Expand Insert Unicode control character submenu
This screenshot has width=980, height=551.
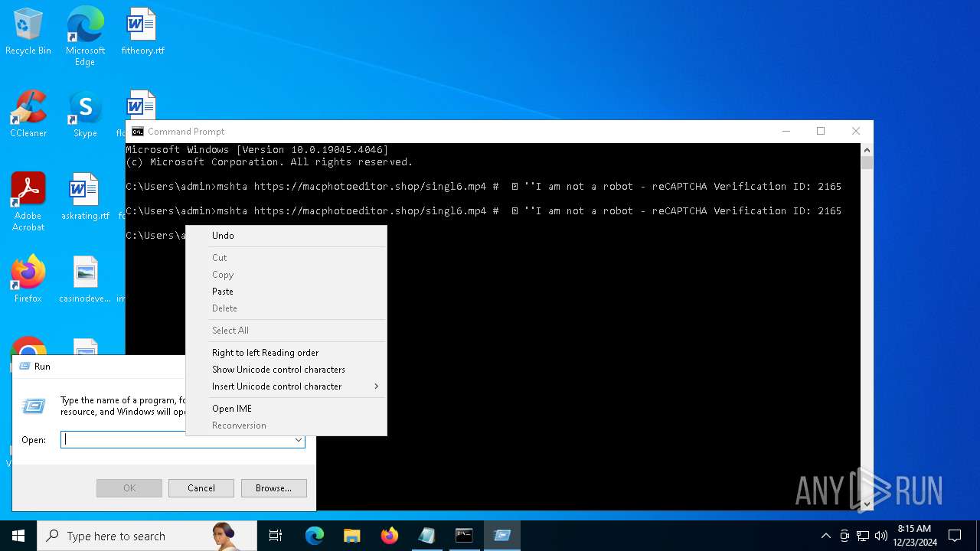(286, 386)
